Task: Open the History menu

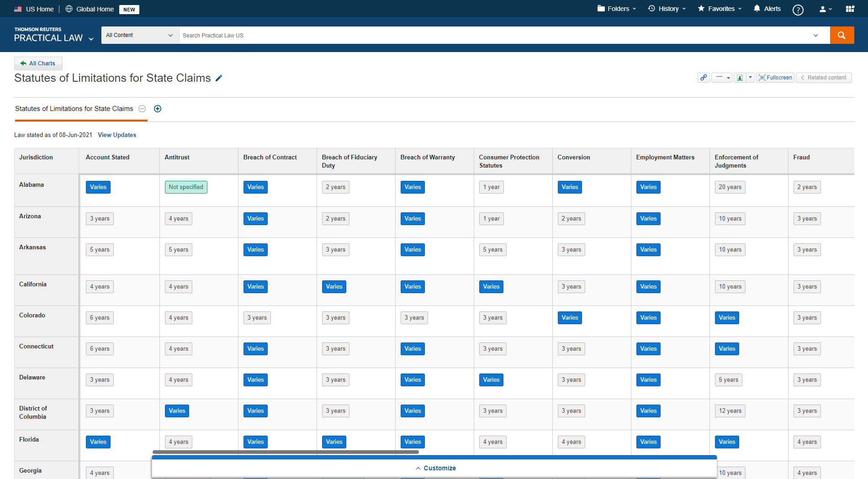Action: coord(667,9)
